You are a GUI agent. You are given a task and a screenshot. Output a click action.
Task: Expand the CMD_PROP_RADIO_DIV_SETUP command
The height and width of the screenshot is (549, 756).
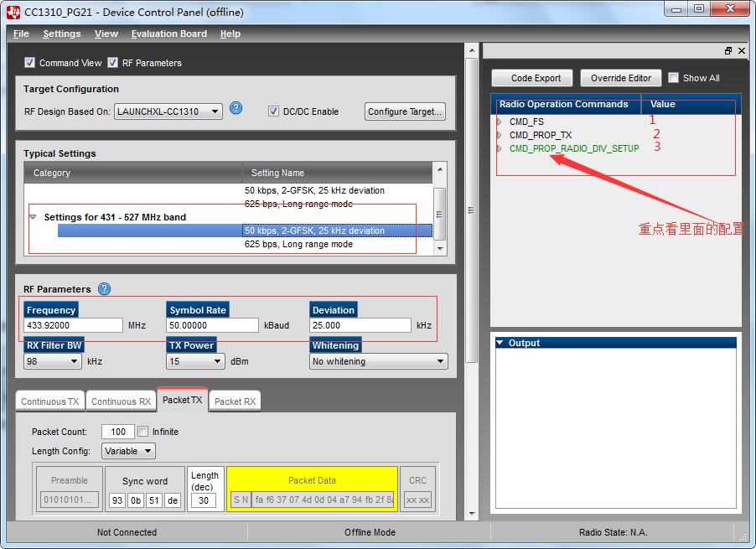[500, 148]
